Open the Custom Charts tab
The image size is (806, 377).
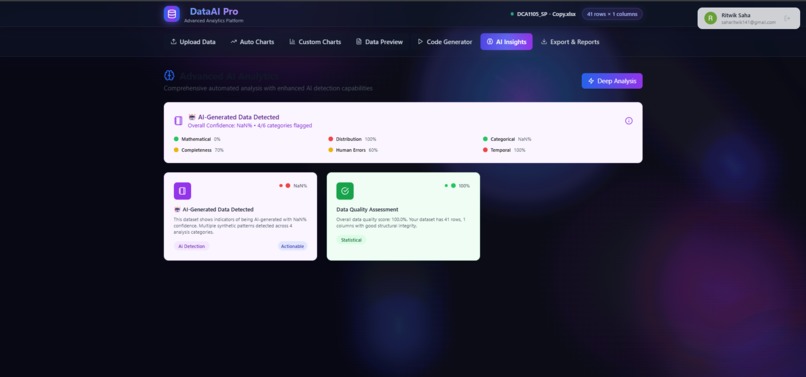click(x=315, y=42)
